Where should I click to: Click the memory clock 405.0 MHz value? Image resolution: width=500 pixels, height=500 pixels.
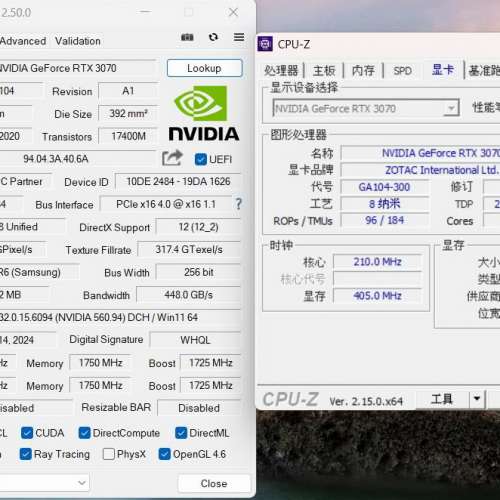click(x=377, y=296)
